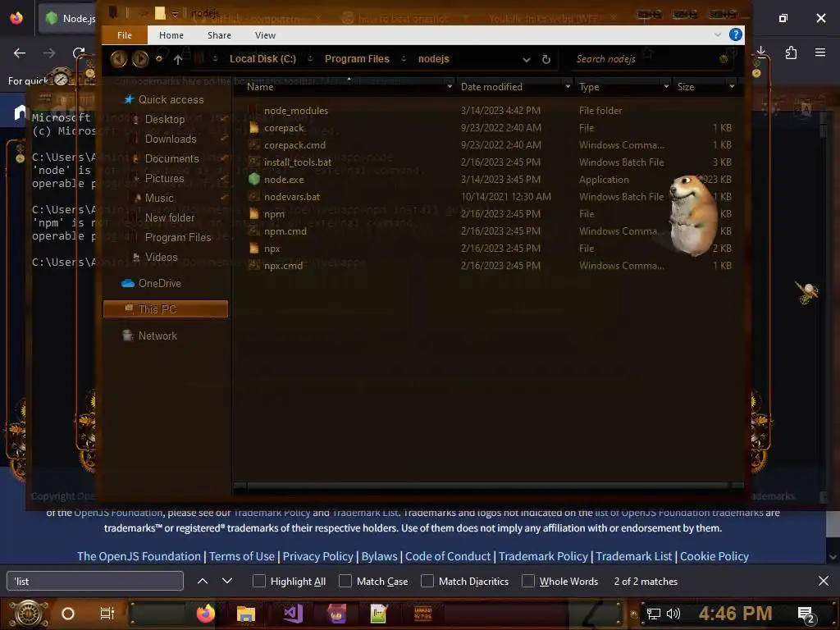Select New folder in navigation pane
Screen dimensions: 840x630
click(x=169, y=218)
